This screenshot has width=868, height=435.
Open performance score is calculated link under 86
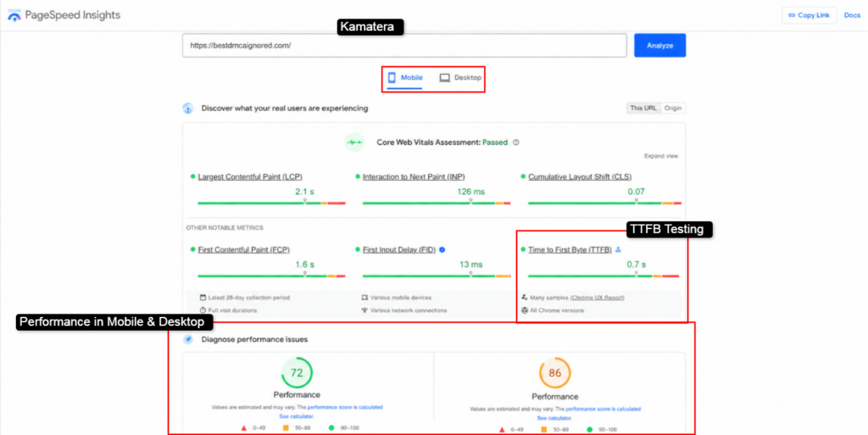[603, 409]
